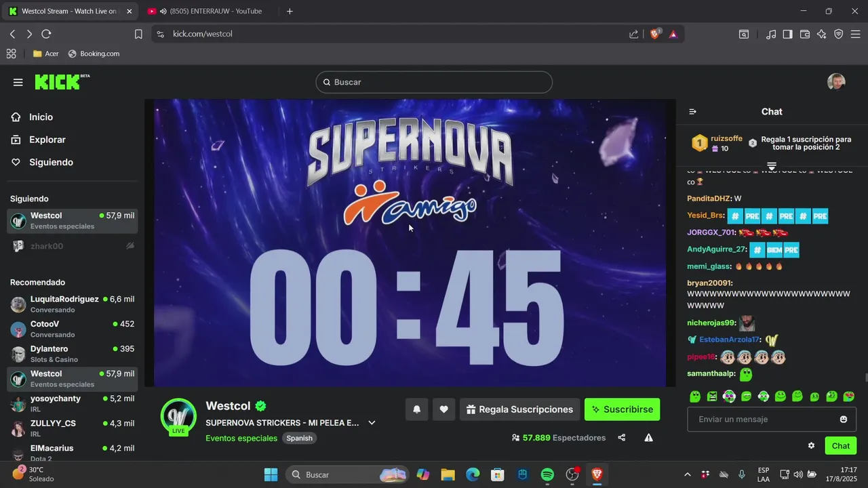Click the Spanish language tag
This screenshot has height=488, width=868.
299,438
